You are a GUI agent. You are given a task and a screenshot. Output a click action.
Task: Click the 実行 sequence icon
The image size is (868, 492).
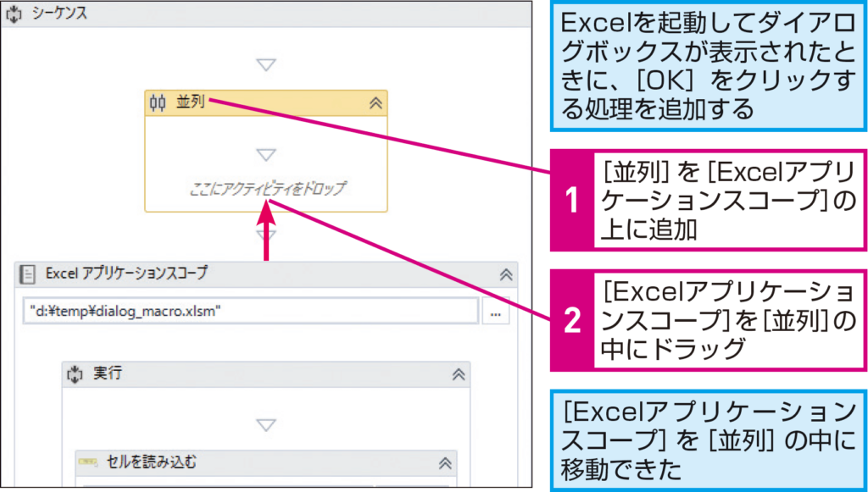(x=75, y=374)
